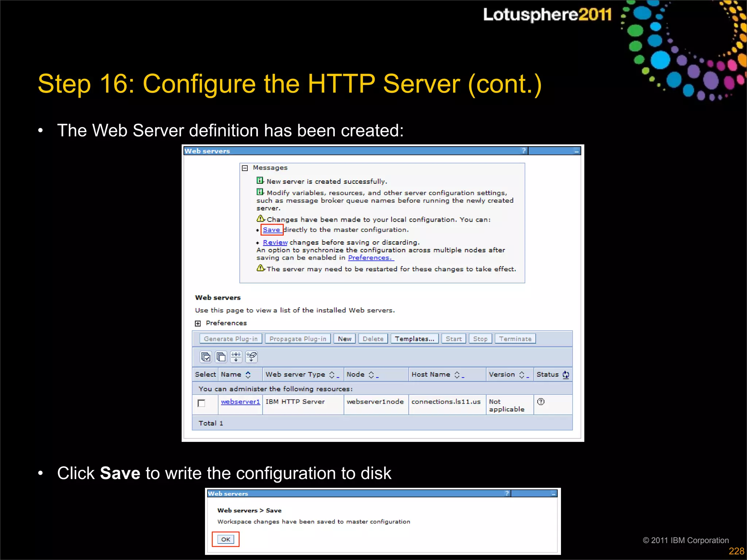The height and width of the screenshot is (560, 747).
Task: Click the Start button
Action: [x=454, y=339]
